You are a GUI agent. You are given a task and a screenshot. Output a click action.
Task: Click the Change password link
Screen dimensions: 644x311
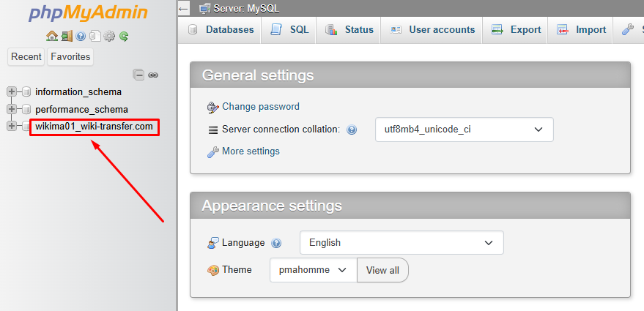pyautogui.click(x=261, y=107)
